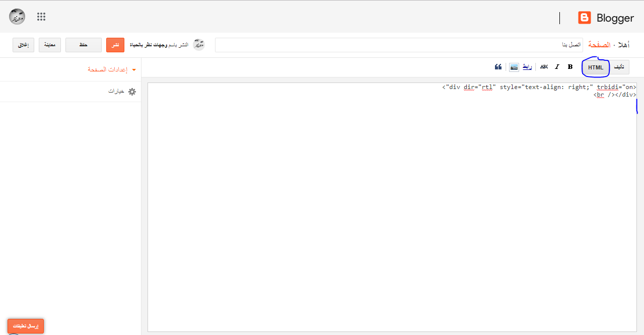Switch to the HTML editor tab
The height and width of the screenshot is (335, 644).
(596, 67)
